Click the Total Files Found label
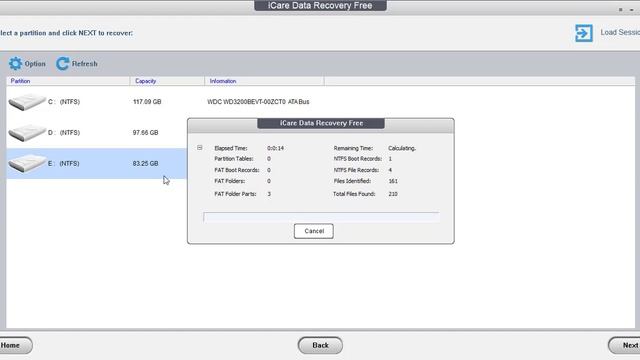This screenshot has height=360, width=640. 354,194
